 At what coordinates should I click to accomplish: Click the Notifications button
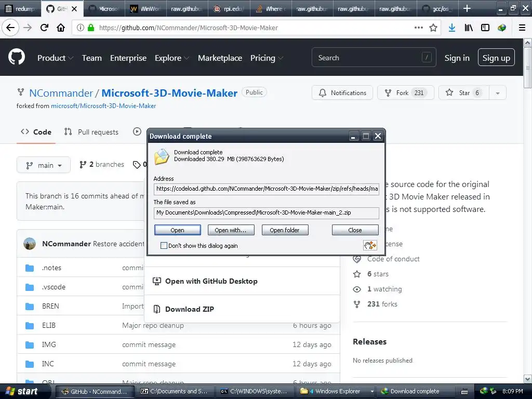pos(342,92)
